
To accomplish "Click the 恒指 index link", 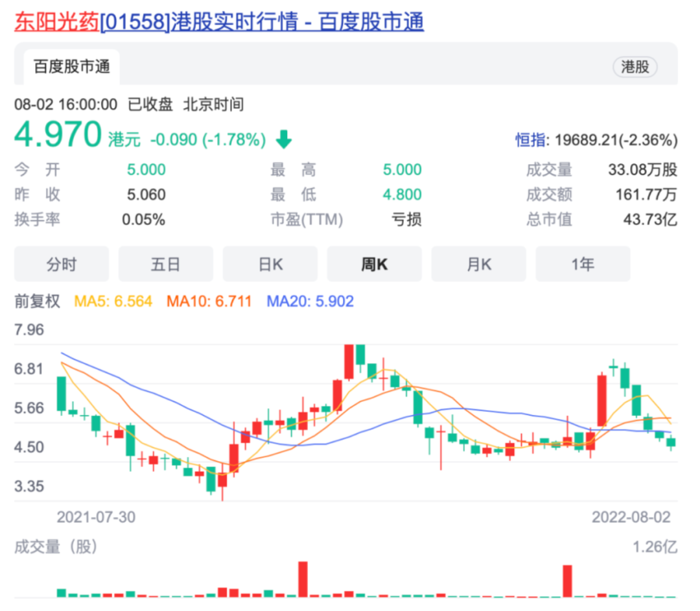I will pos(530,139).
